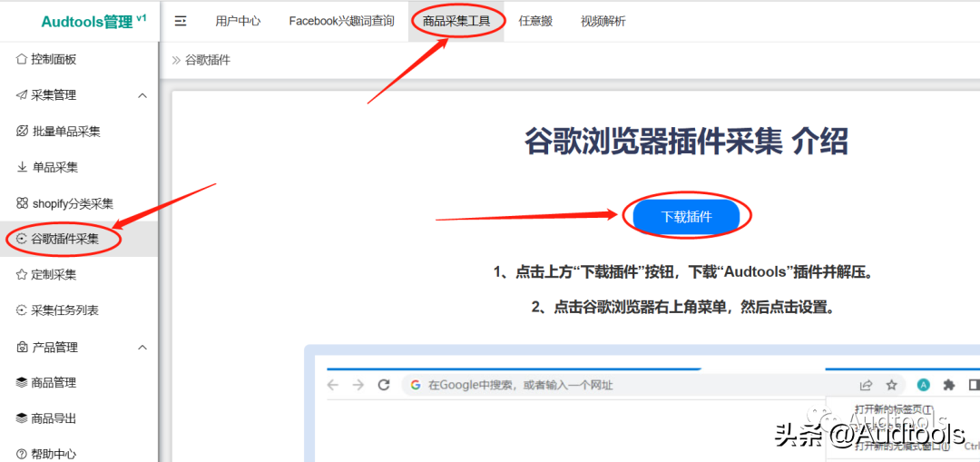Open Facebook兴趣词查询 tab

pos(342,21)
